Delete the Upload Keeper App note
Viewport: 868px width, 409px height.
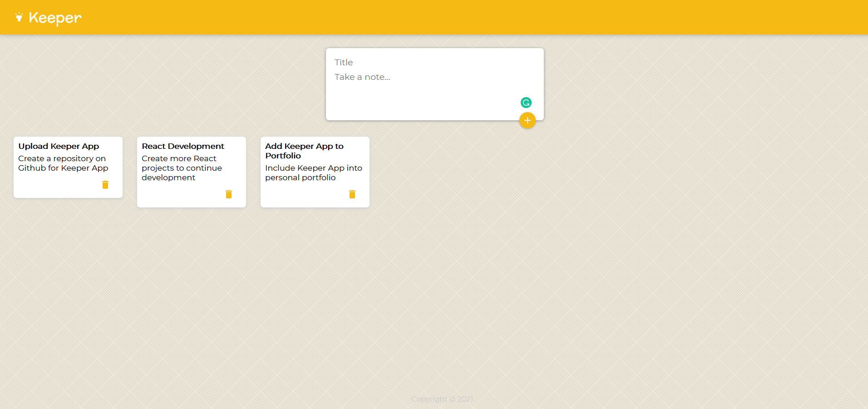[x=105, y=185]
